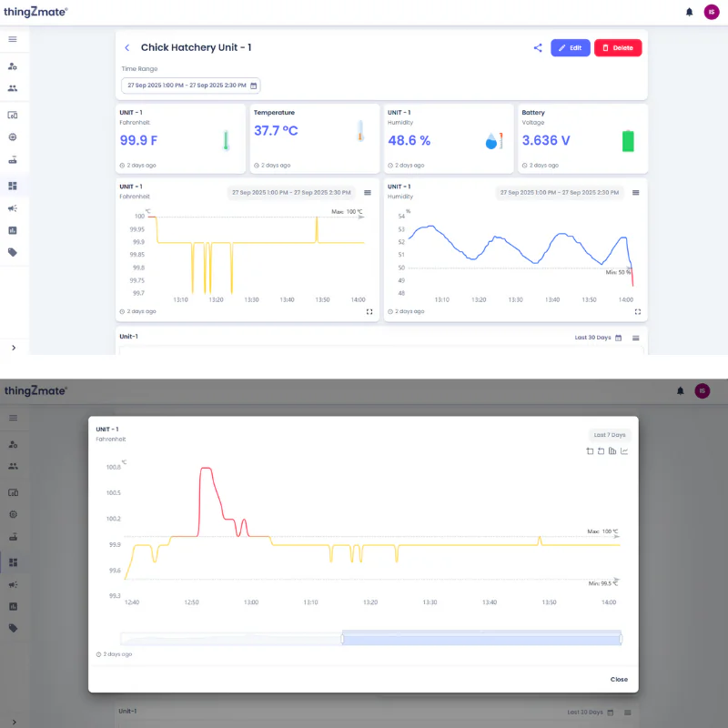Image resolution: width=728 pixels, height=728 pixels.
Task: Switch the popup chart to bar chart view
Action: click(612, 451)
